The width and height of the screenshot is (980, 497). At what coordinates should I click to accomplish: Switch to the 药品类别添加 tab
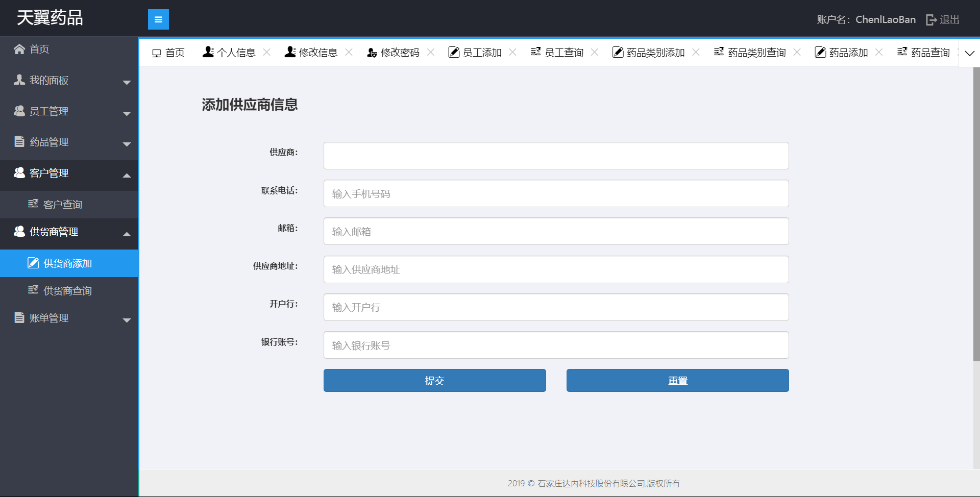coord(655,53)
